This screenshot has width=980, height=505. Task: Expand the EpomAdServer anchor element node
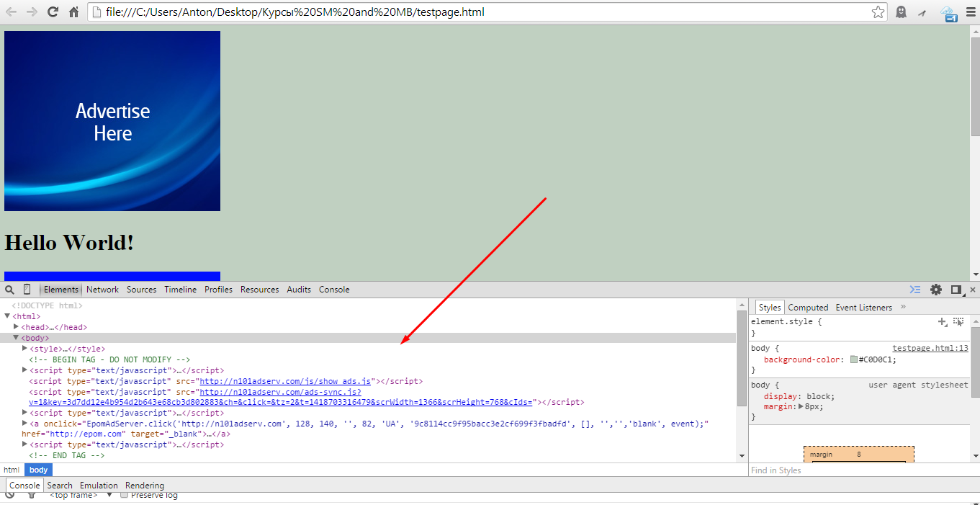coord(24,423)
